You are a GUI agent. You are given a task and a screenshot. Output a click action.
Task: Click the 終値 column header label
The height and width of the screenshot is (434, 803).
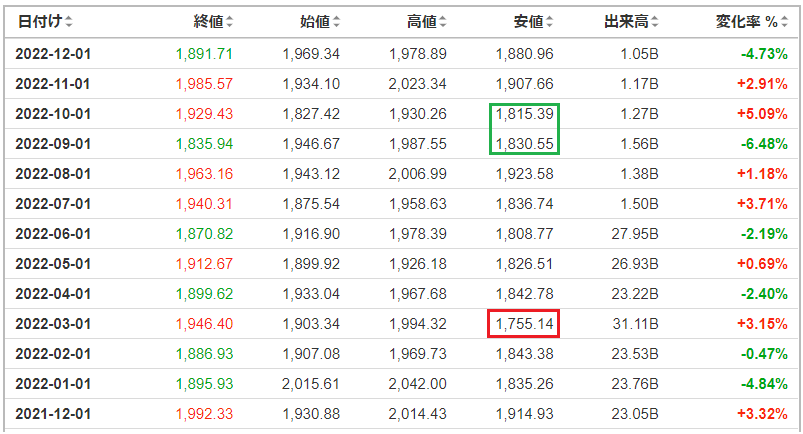coord(208,22)
